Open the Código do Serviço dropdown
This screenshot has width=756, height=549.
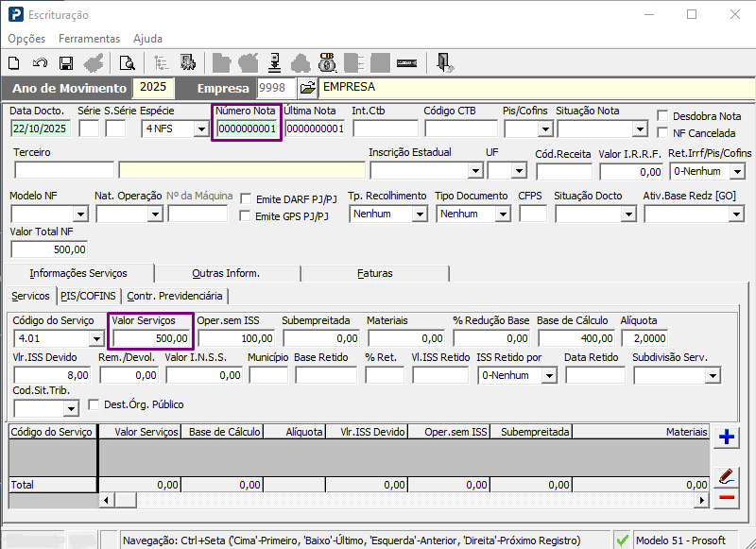coord(96,338)
